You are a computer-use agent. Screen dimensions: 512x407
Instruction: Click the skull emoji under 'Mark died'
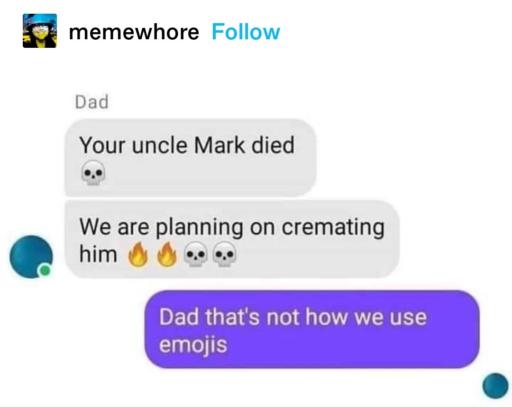click(x=93, y=173)
